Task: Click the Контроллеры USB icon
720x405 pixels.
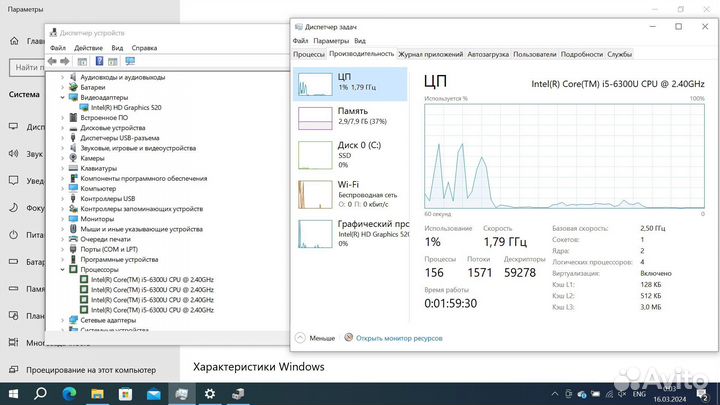Action: point(73,198)
